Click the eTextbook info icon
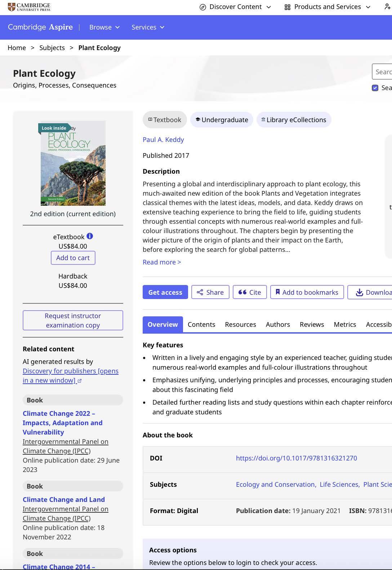This screenshot has height=570, width=392. (x=90, y=236)
